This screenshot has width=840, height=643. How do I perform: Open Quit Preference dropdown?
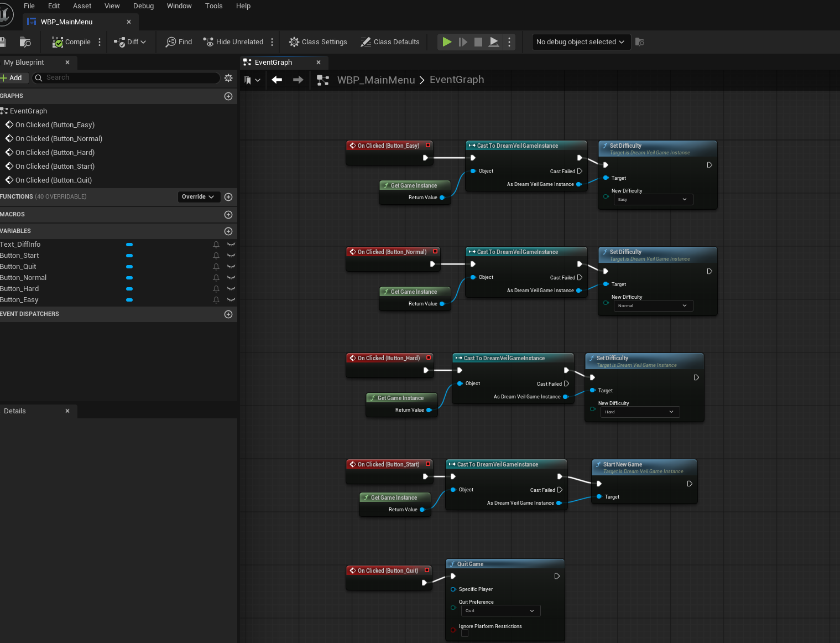tap(500, 611)
